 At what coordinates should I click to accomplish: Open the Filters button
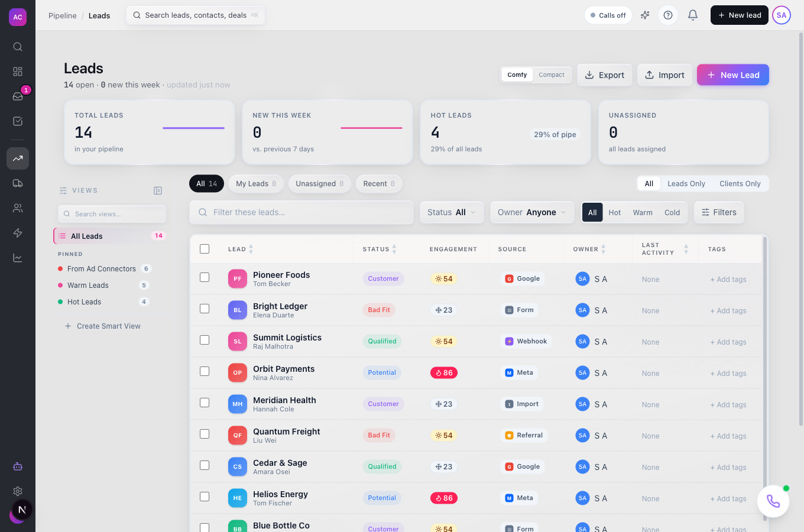[x=719, y=212]
